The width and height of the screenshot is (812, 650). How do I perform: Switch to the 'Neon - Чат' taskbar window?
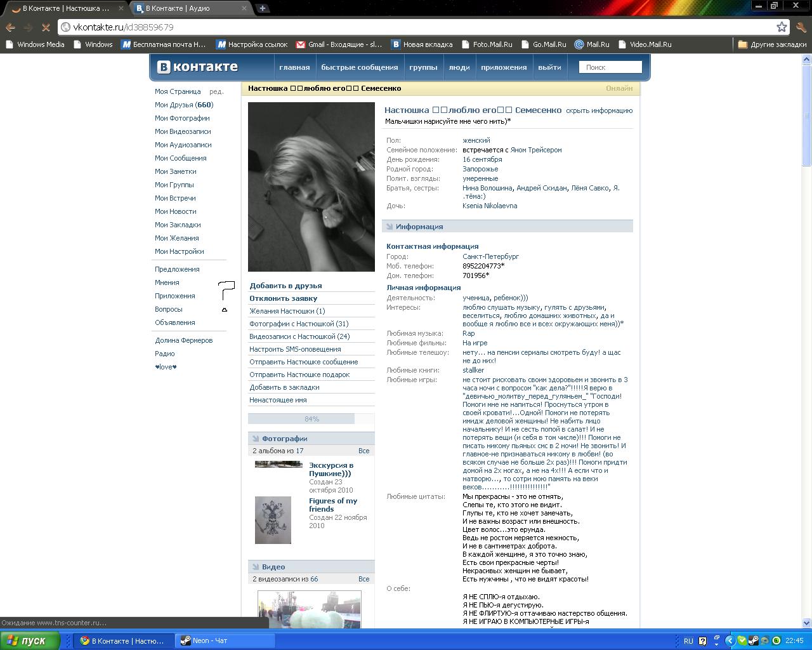tap(225, 640)
